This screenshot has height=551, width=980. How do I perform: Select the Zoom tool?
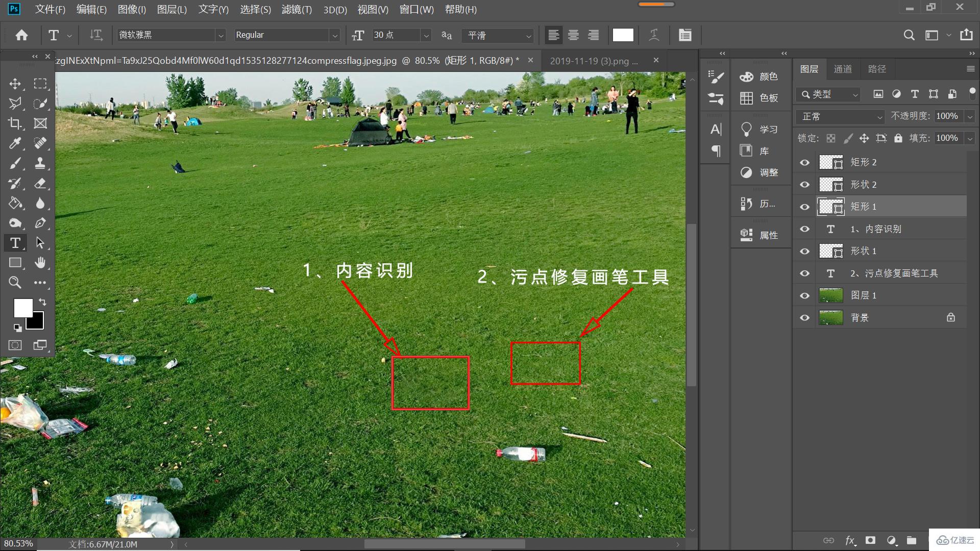[15, 283]
